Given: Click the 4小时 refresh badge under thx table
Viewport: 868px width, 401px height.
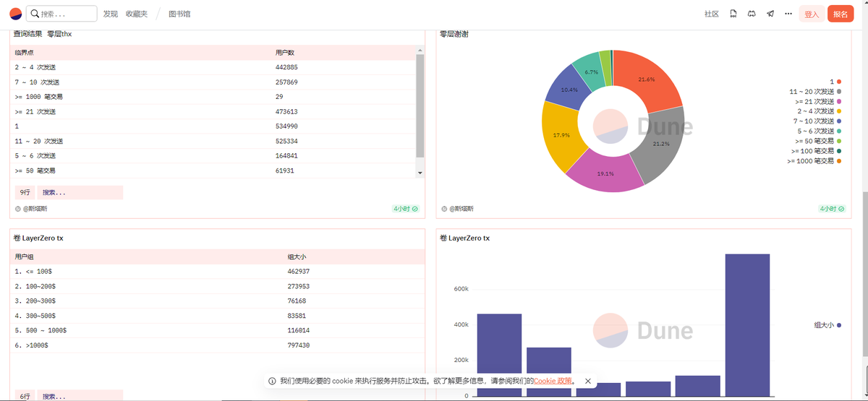Looking at the screenshot, I should pos(406,209).
